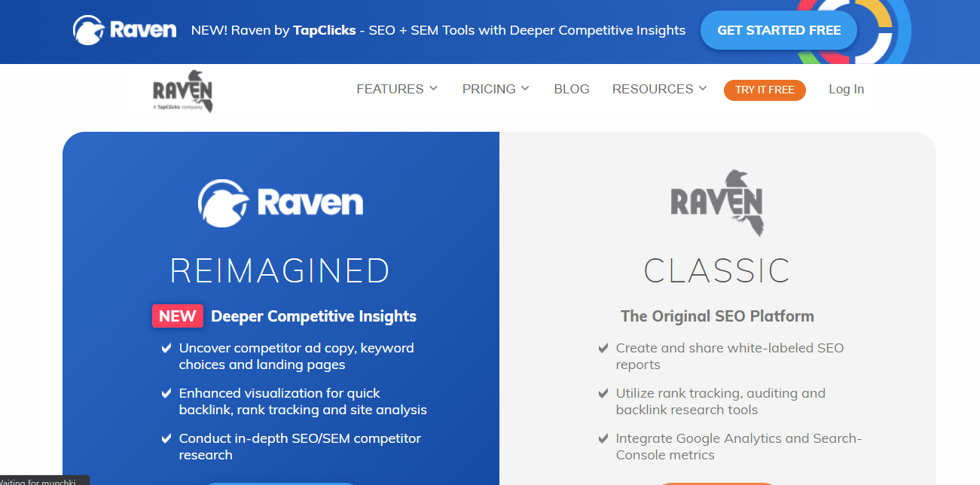The image size is (980, 485).
Task: Click text 'Conduct in-depth SEO/SEM competitor research'
Action: click(x=300, y=447)
